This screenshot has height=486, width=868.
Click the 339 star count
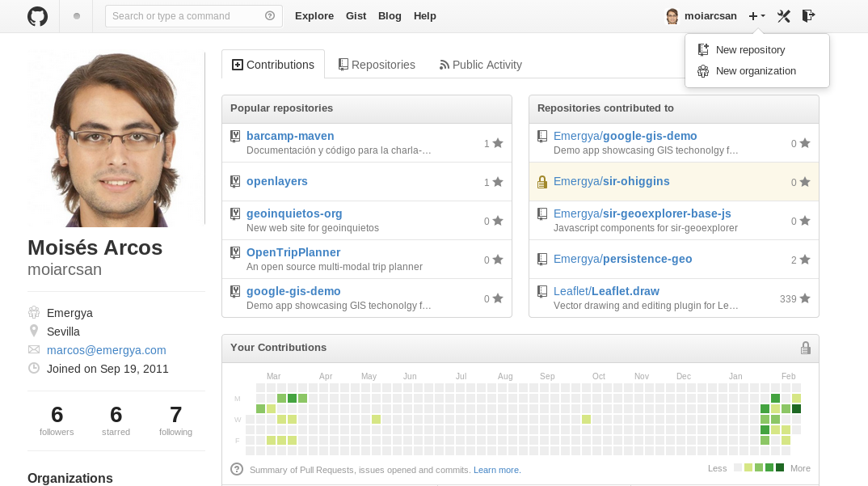click(x=788, y=298)
